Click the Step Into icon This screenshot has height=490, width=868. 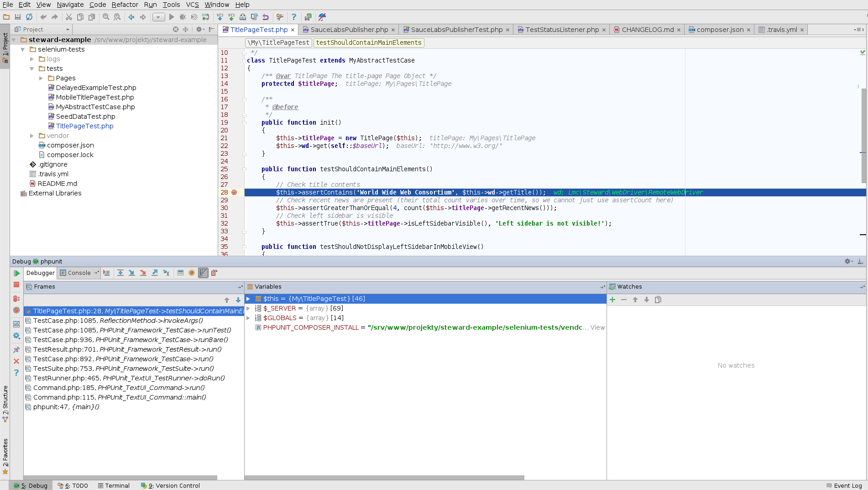(x=132, y=273)
